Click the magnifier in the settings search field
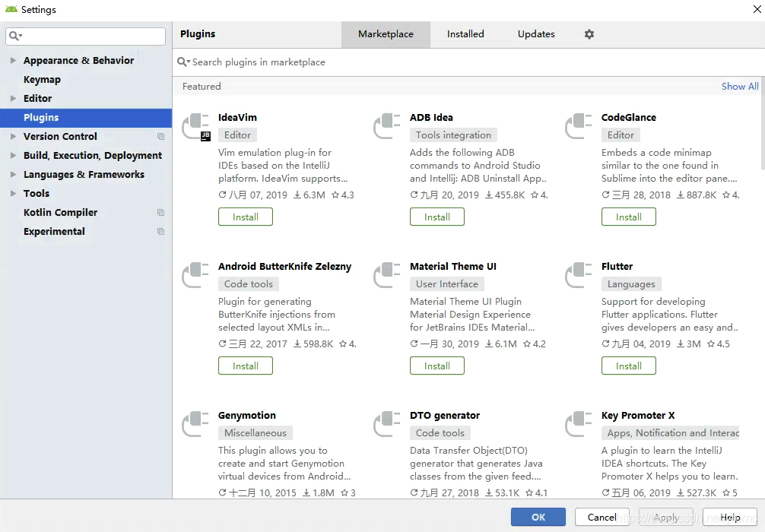 click(14, 36)
